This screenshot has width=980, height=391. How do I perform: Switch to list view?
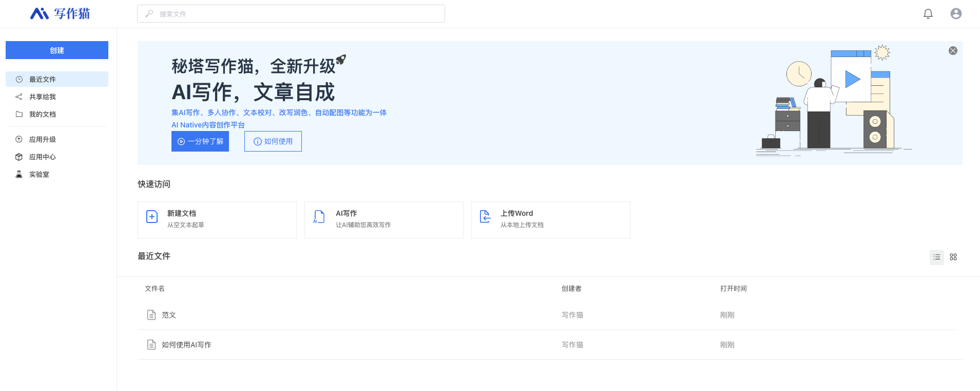[x=937, y=257]
